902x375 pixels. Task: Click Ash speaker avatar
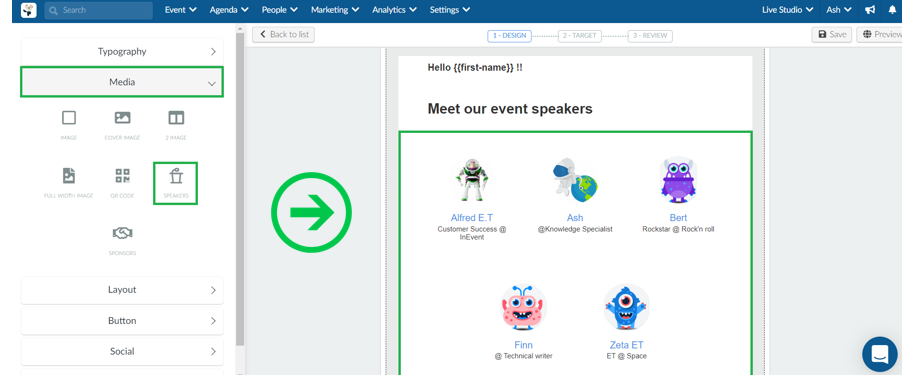pyautogui.click(x=575, y=179)
